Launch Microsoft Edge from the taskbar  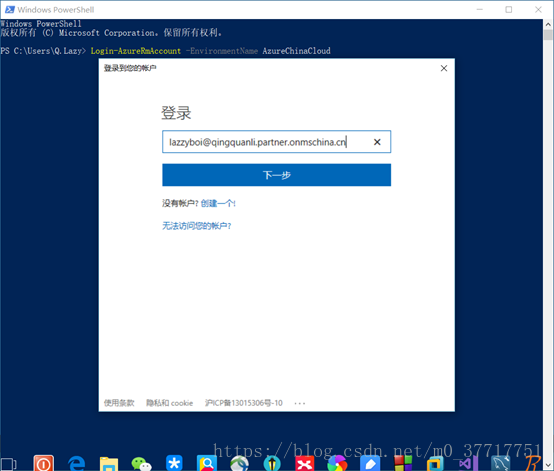[76, 463]
